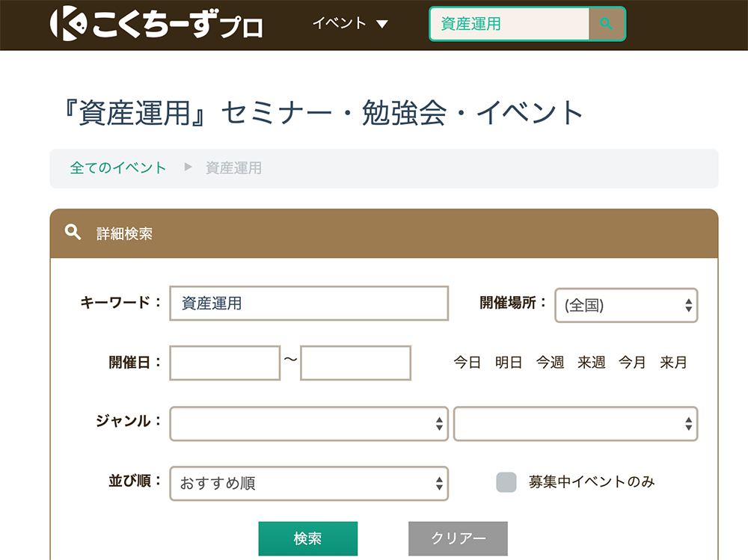Open the 開催場所 (全国) dropdown

pyautogui.click(x=626, y=305)
